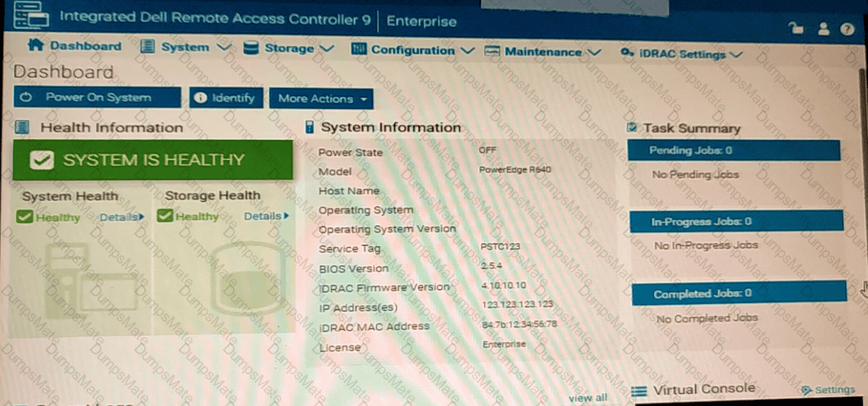Image resolution: width=868 pixels, height=406 pixels.
Task: Click the Health Information panel icon
Action: pyautogui.click(x=22, y=127)
